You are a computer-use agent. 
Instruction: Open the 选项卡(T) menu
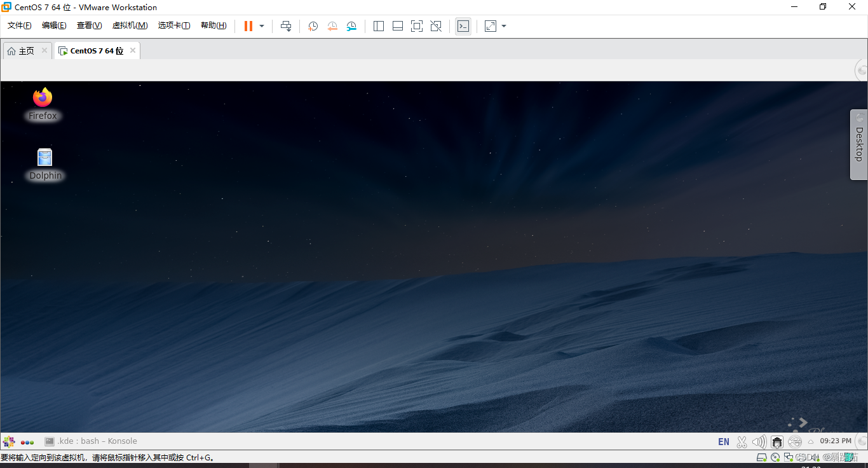(x=174, y=25)
